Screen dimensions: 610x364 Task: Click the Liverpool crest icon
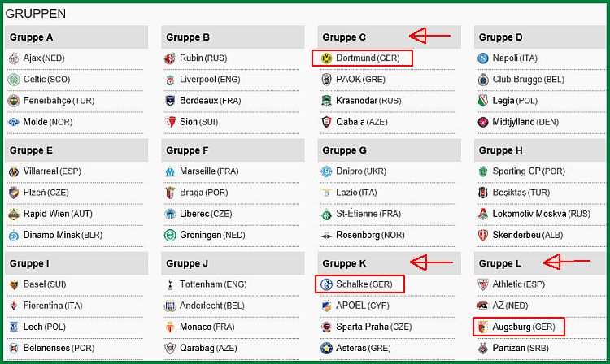tap(170, 80)
